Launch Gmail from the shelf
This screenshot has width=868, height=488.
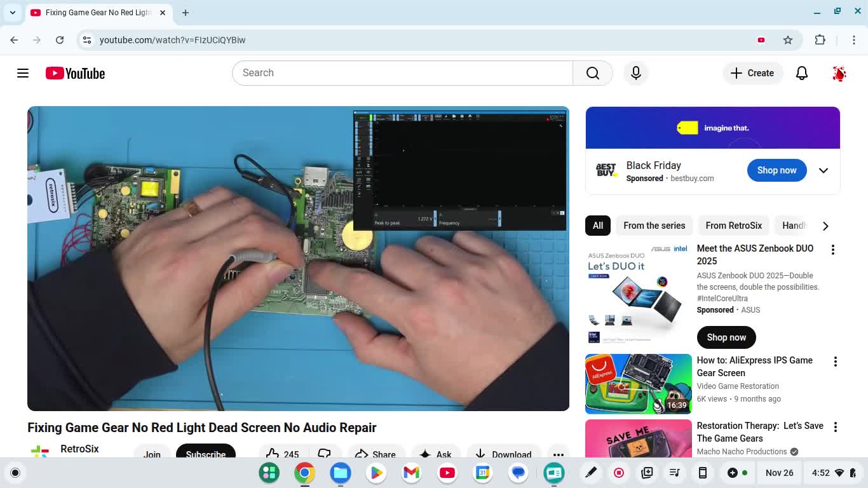point(412,473)
